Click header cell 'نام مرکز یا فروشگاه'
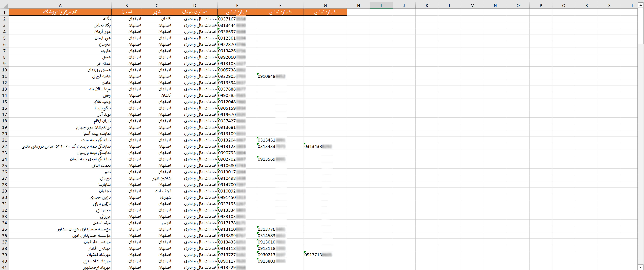This screenshot has width=644, height=270. point(60,12)
